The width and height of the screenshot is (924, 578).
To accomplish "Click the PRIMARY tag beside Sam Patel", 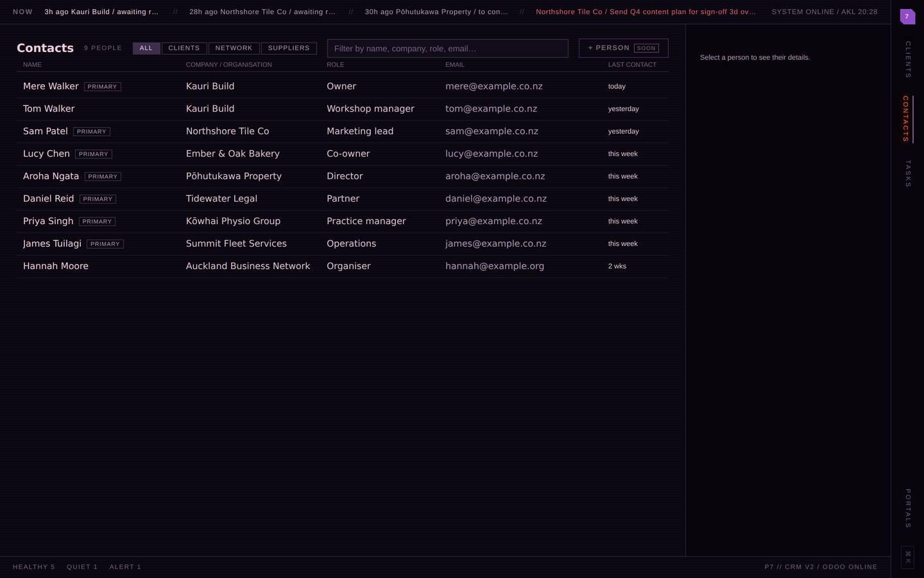I will pyautogui.click(x=92, y=132).
